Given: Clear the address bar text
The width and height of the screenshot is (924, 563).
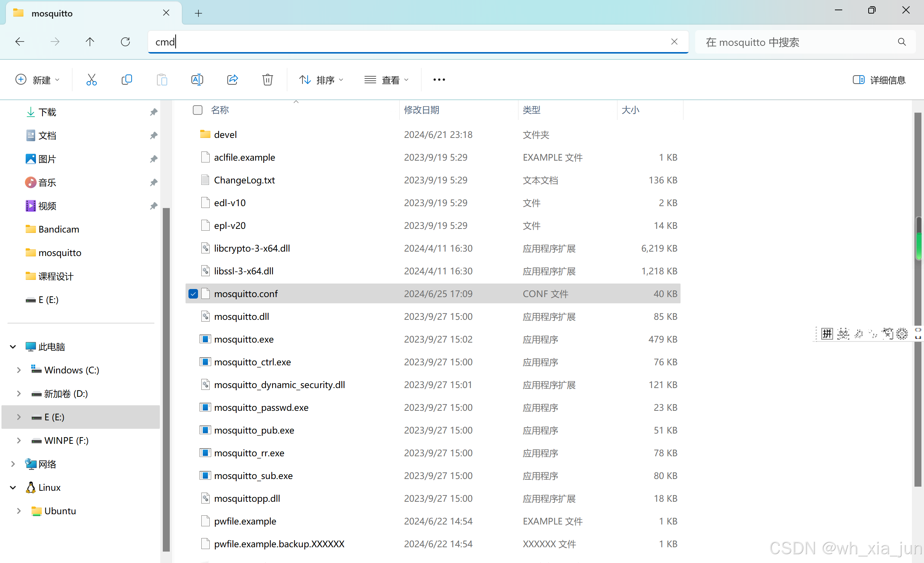Looking at the screenshot, I should point(674,42).
